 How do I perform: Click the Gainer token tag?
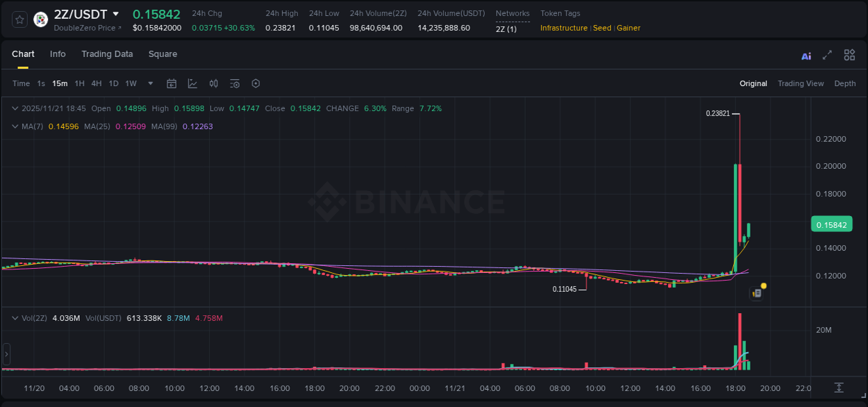(628, 28)
